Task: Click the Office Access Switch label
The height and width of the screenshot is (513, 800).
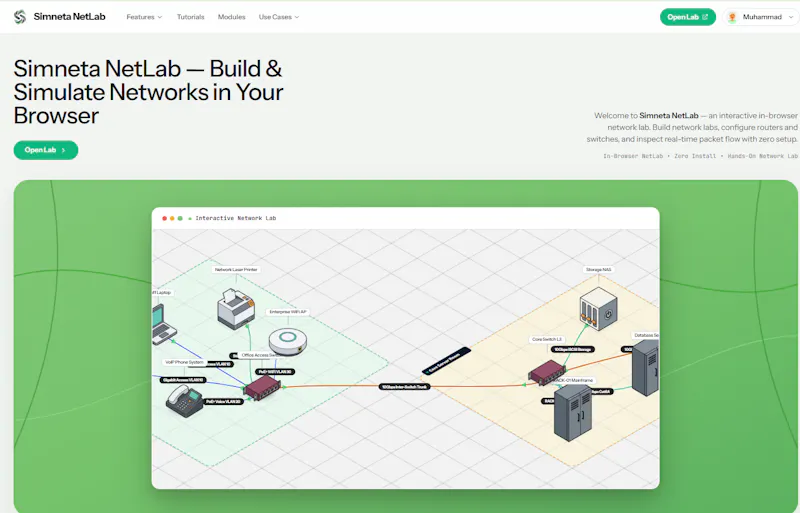Action: pyautogui.click(x=260, y=355)
